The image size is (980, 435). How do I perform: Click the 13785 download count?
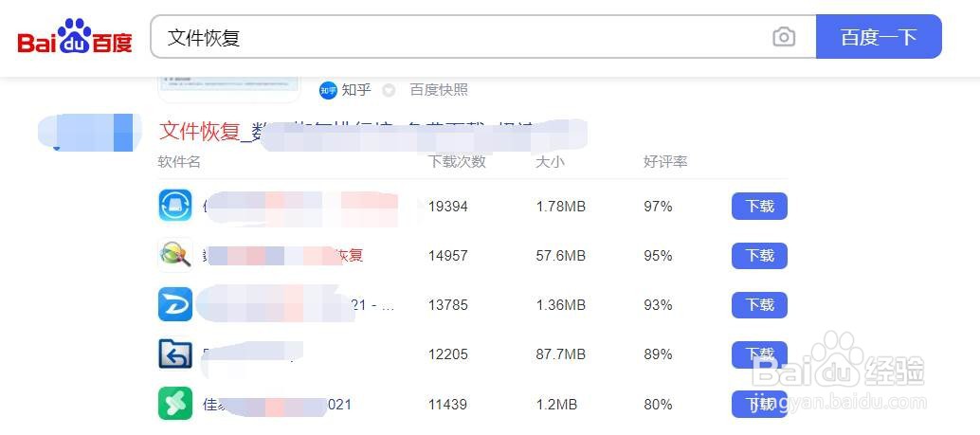click(448, 305)
